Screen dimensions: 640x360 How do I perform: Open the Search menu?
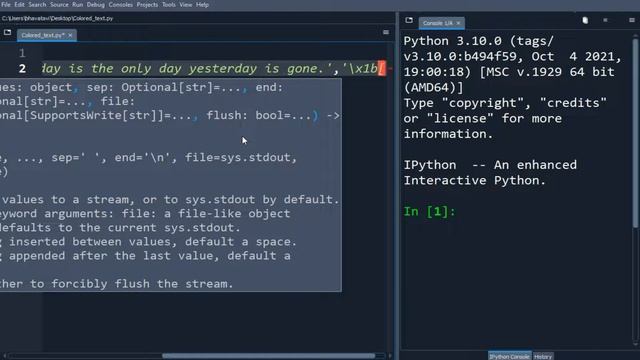[37, 5]
